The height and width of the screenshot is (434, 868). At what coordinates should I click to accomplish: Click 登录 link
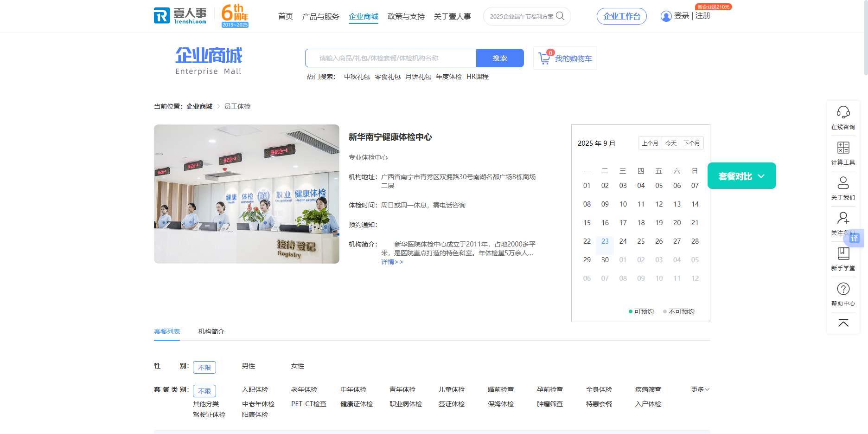682,16
